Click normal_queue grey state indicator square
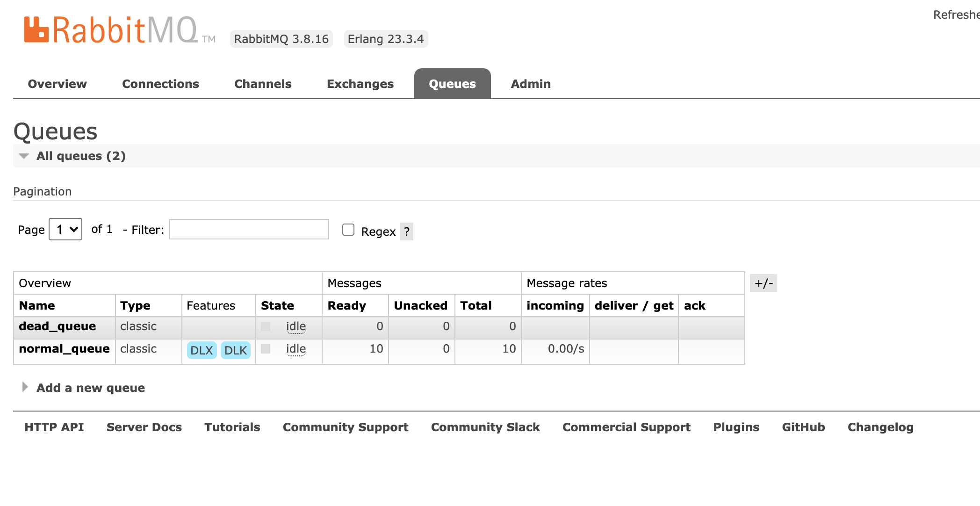Image resolution: width=980 pixels, height=506 pixels. click(x=266, y=349)
